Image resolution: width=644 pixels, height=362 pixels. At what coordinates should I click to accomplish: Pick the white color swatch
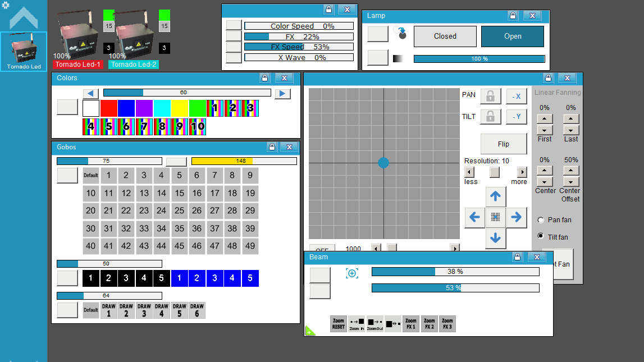point(91,108)
